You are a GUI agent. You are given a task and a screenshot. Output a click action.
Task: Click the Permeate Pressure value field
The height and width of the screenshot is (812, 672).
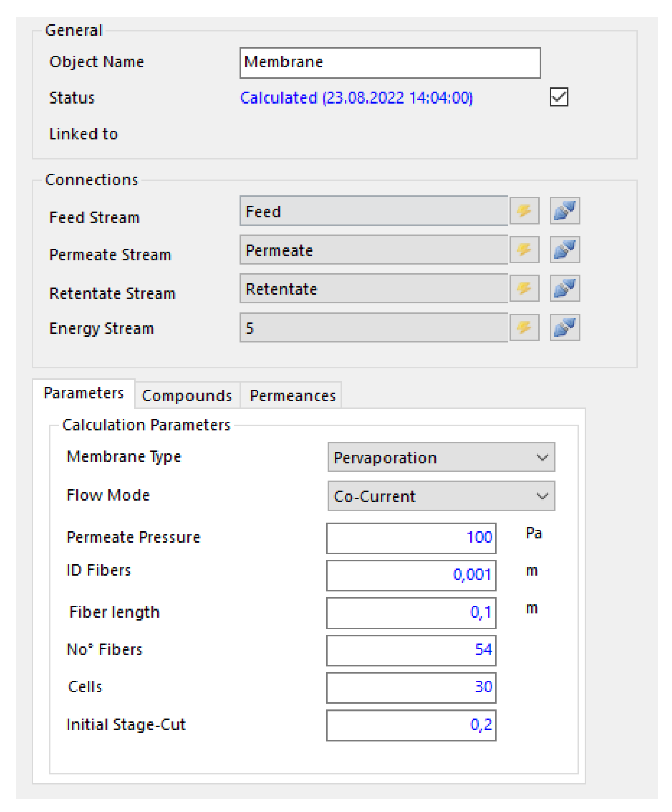[x=411, y=538]
